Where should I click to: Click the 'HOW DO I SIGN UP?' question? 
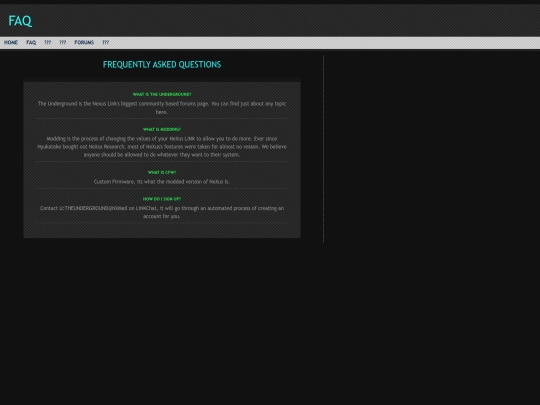[x=162, y=199]
